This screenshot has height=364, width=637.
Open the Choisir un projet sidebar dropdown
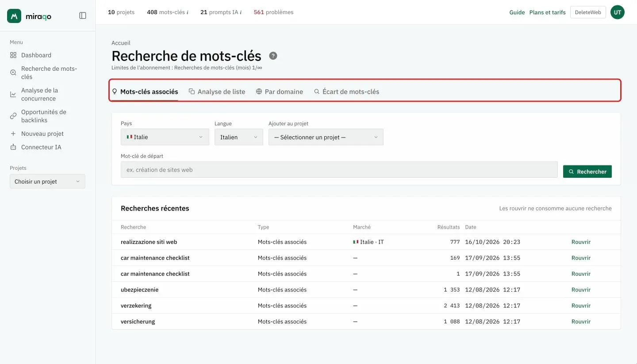(x=47, y=181)
